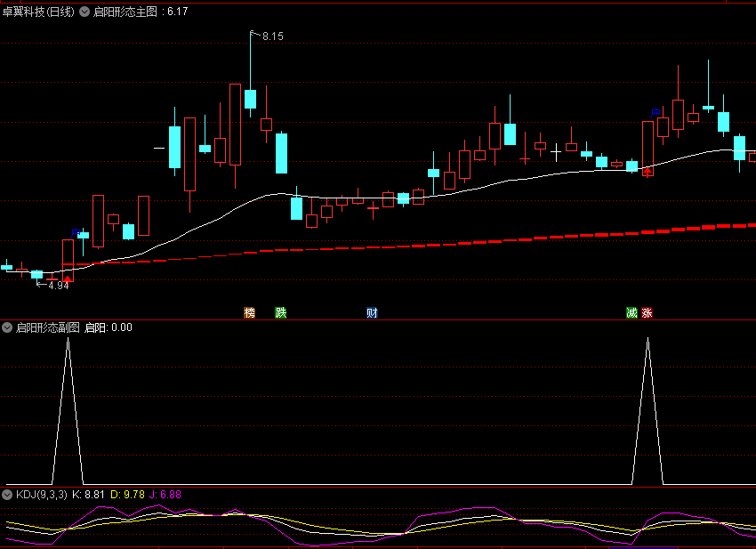The width and height of the screenshot is (756, 549).
Task: Open the KDJ(9,3,3) indicator dropdown
Action: click(x=7, y=495)
